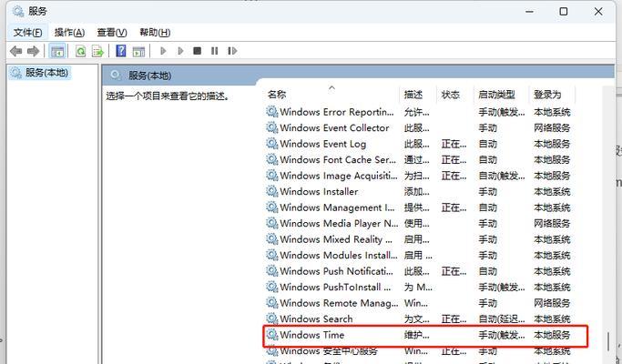Viewport: 622px width, 364px height.
Task: Open the 帮助(H) menu
Action: (155, 33)
